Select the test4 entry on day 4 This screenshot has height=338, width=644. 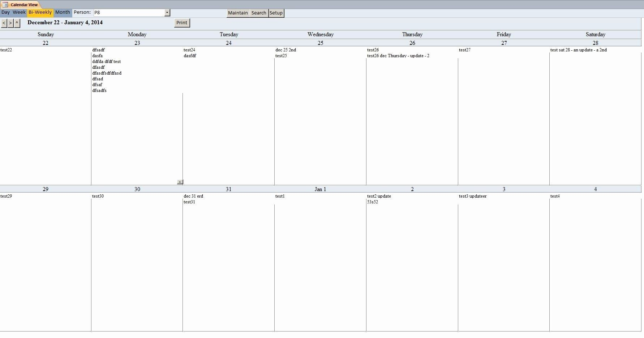tap(555, 196)
